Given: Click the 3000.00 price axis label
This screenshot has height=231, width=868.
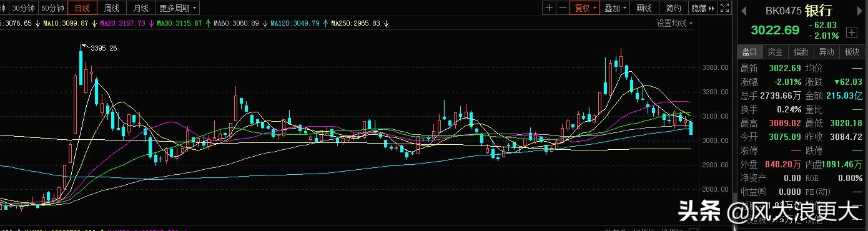Looking at the screenshot, I should tap(715, 140).
